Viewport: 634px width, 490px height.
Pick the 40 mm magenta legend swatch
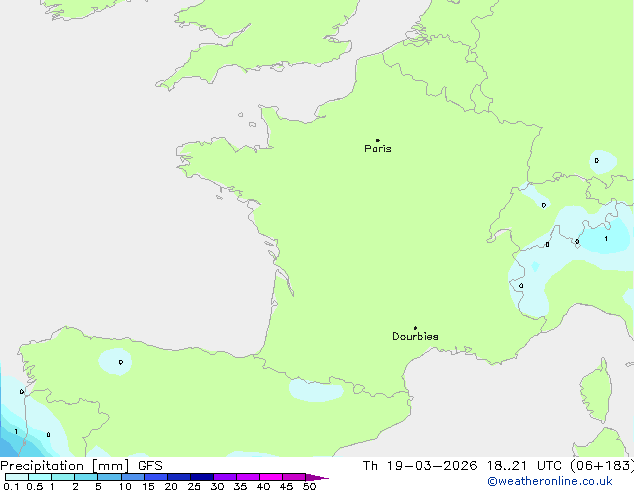click(x=271, y=477)
